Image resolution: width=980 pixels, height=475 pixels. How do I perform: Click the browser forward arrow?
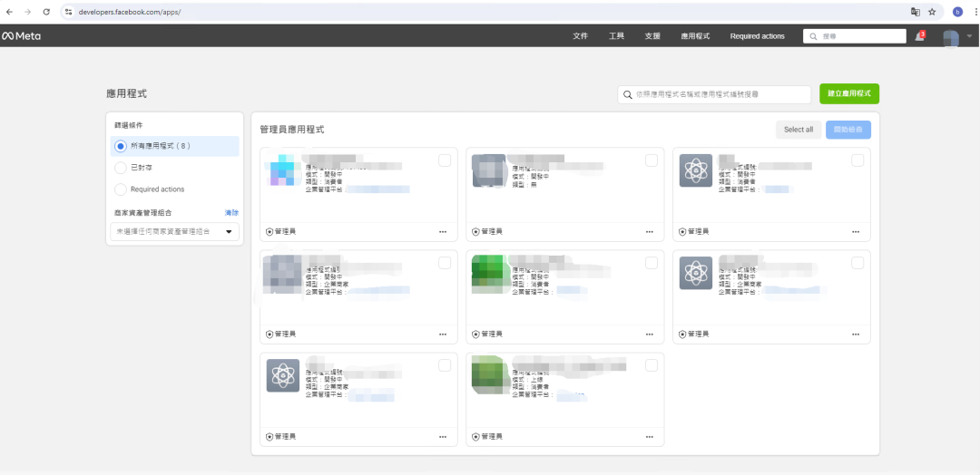tap(27, 12)
